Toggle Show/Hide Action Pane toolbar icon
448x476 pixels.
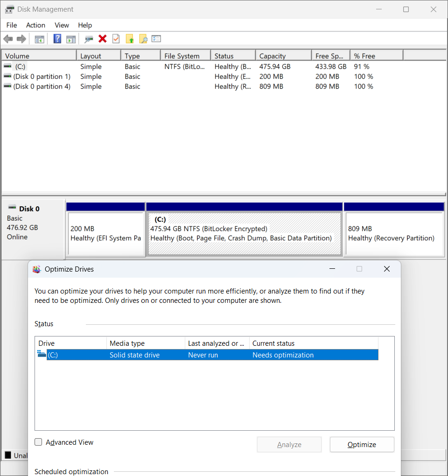pyautogui.click(x=71, y=39)
